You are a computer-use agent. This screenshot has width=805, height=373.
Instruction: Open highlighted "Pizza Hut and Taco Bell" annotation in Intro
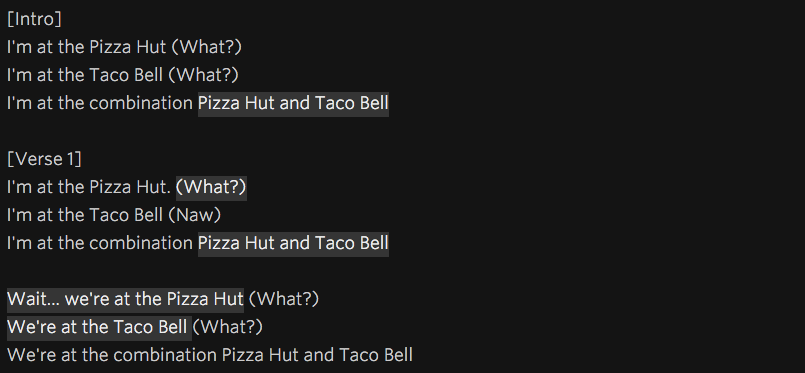coord(293,104)
